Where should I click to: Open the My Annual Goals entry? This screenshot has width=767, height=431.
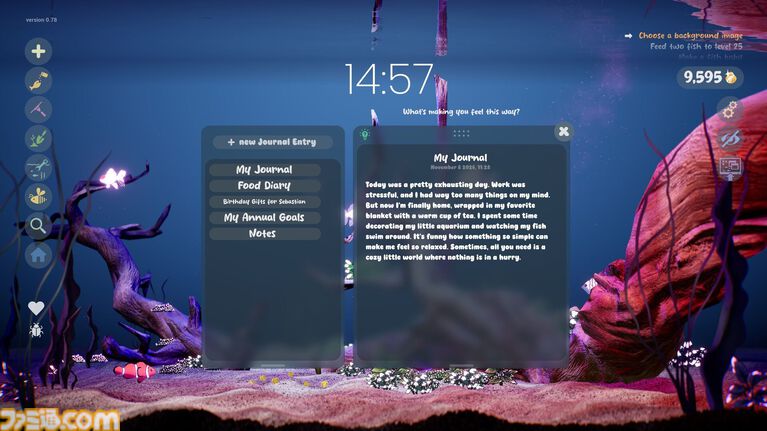[265, 218]
